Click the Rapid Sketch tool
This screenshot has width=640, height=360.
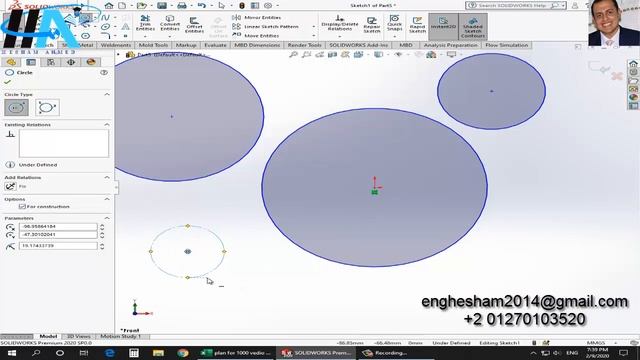pos(417,25)
